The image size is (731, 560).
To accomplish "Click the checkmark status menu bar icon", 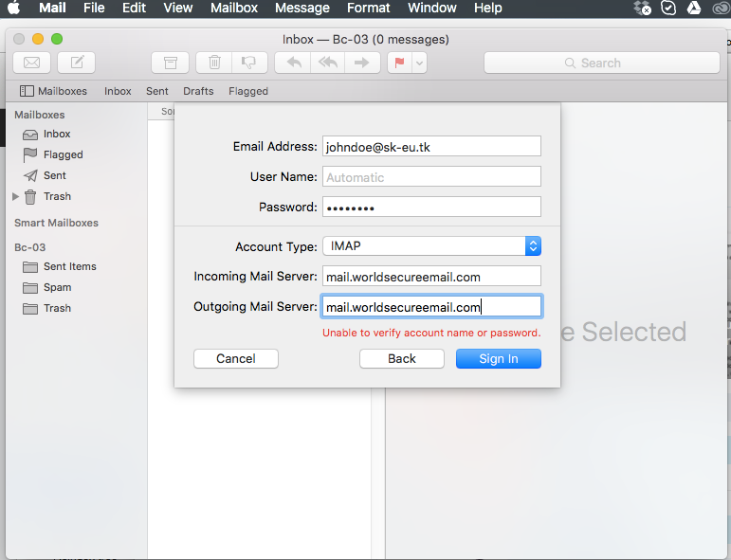I will tap(668, 8).
